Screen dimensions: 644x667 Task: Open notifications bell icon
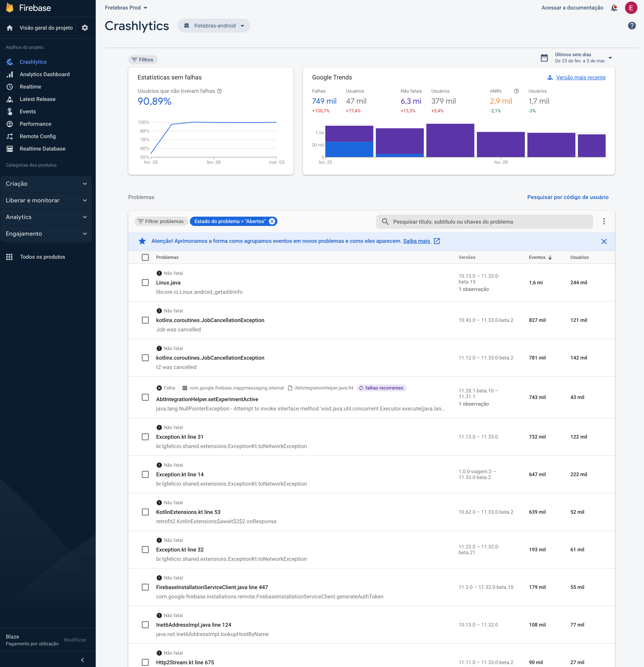614,8
